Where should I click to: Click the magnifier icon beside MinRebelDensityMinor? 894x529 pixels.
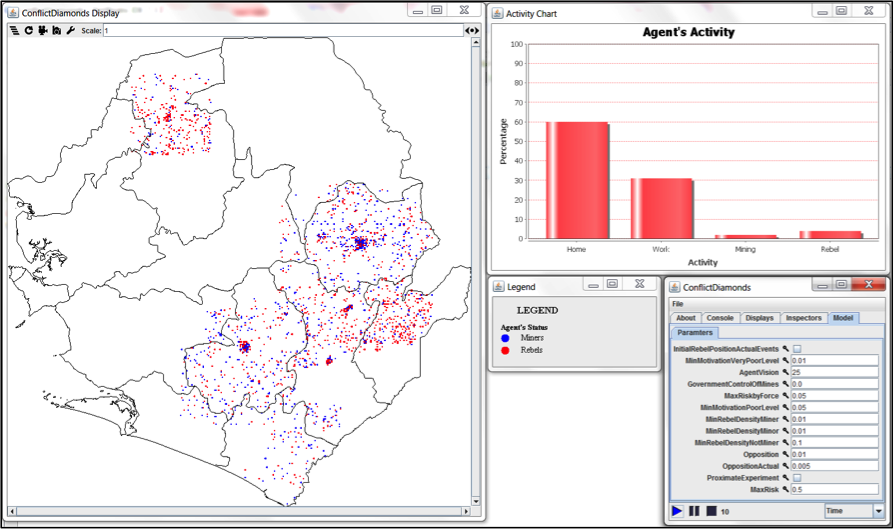click(x=785, y=431)
